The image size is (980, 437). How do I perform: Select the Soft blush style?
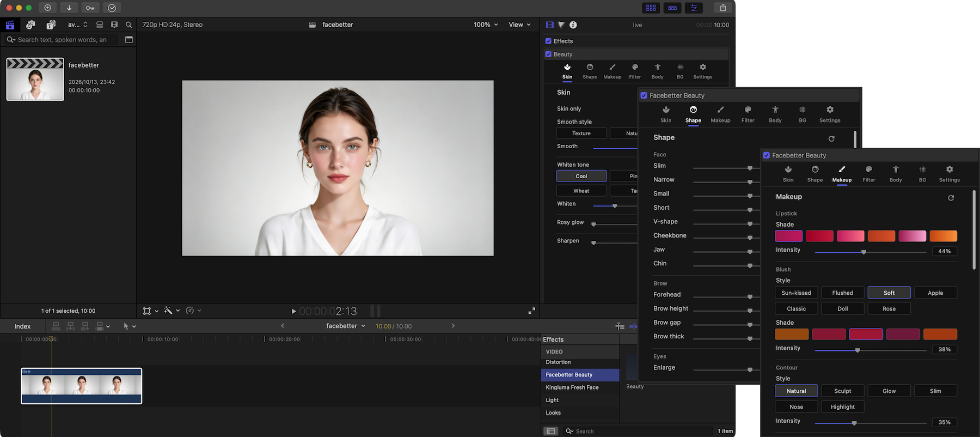coord(889,293)
